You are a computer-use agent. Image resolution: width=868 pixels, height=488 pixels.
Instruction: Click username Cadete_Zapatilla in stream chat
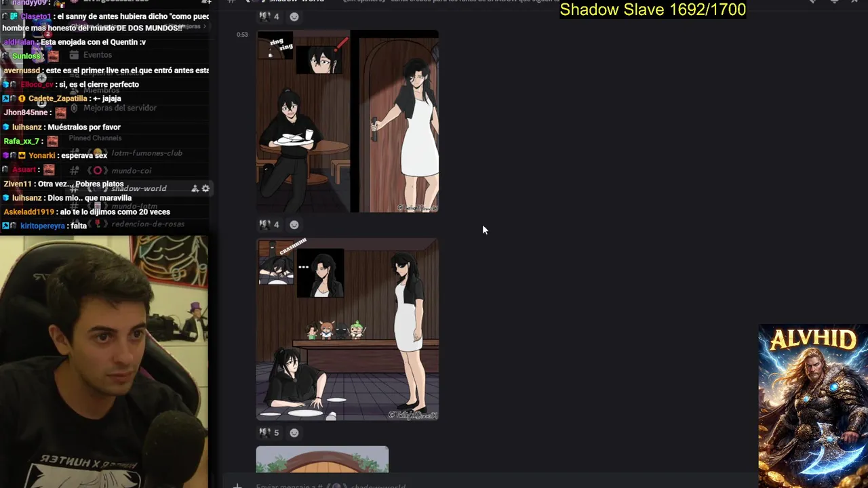coord(58,98)
